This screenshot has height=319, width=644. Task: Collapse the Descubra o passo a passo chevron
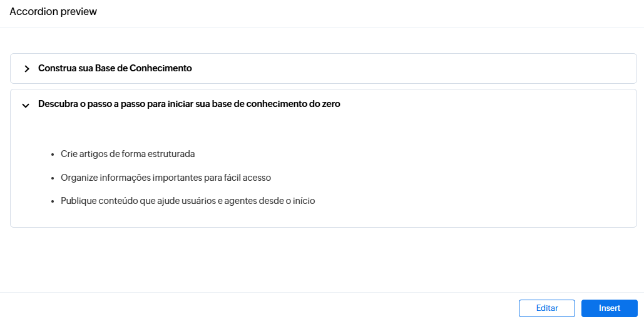(x=26, y=105)
